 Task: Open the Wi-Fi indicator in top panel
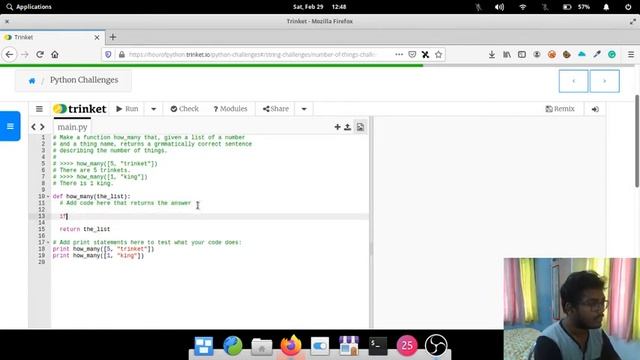pyautogui.click(x=522, y=7)
